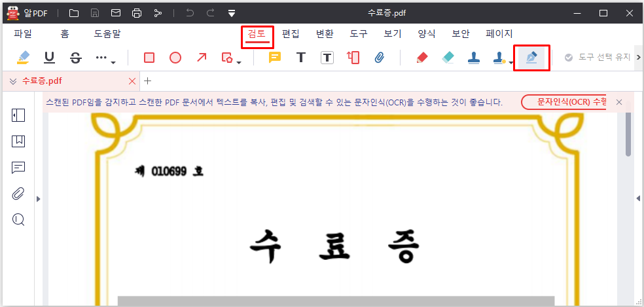Open the 도움말 menu
The height and width of the screenshot is (307, 644).
(107, 33)
